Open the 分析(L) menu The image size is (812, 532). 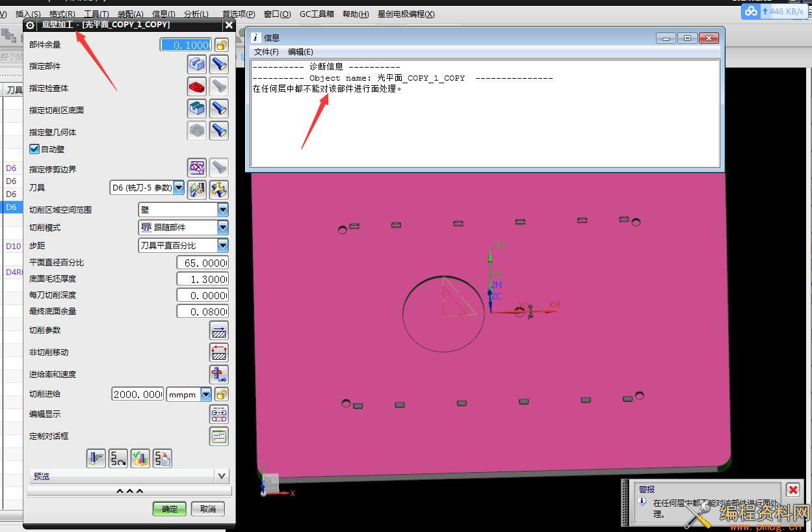click(x=196, y=14)
